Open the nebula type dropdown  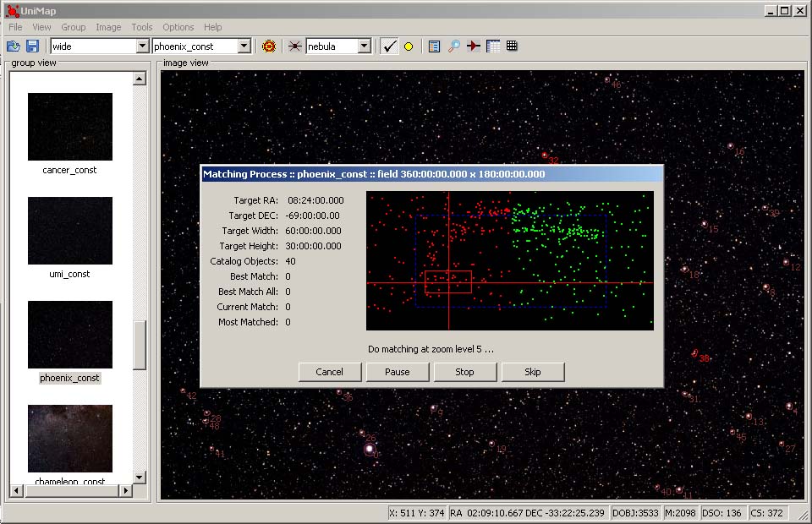pyautogui.click(x=365, y=46)
